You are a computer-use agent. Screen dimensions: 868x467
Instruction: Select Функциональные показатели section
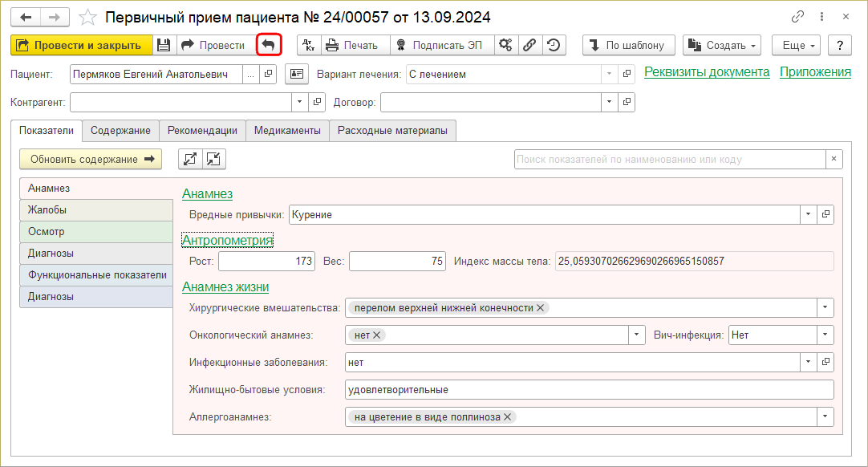pyautogui.click(x=96, y=274)
